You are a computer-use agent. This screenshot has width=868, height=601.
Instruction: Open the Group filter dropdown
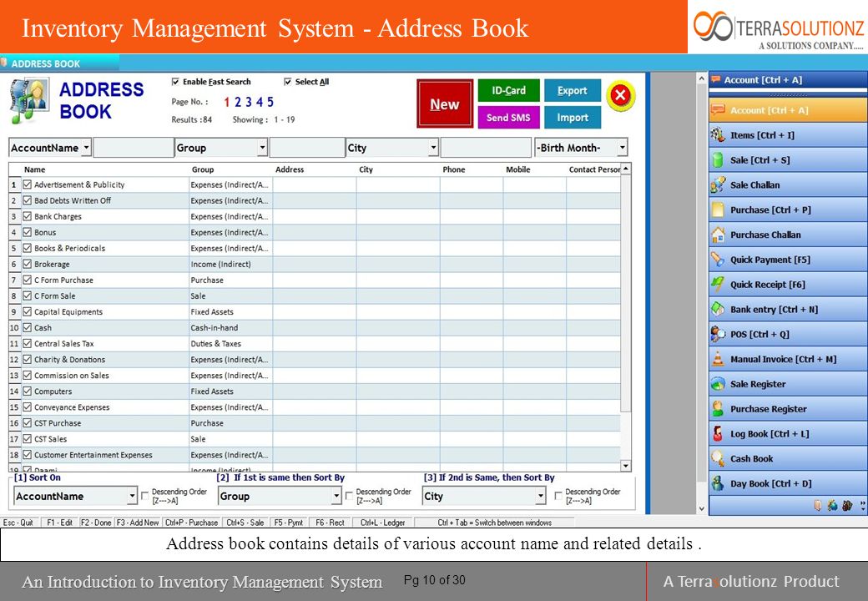click(x=262, y=148)
